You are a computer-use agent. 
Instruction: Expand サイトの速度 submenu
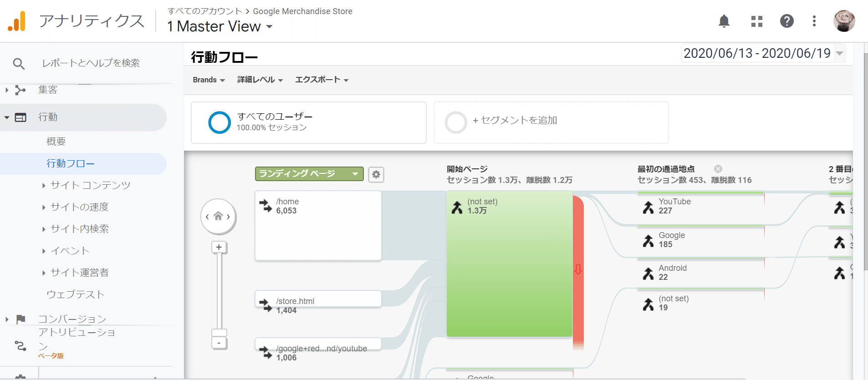pyautogui.click(x=44, y=207)
